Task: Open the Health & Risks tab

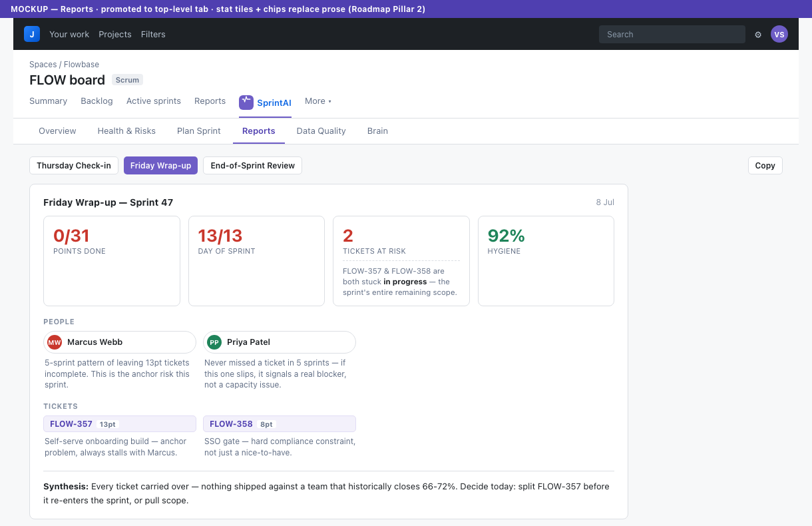Action: coord(126,131)
